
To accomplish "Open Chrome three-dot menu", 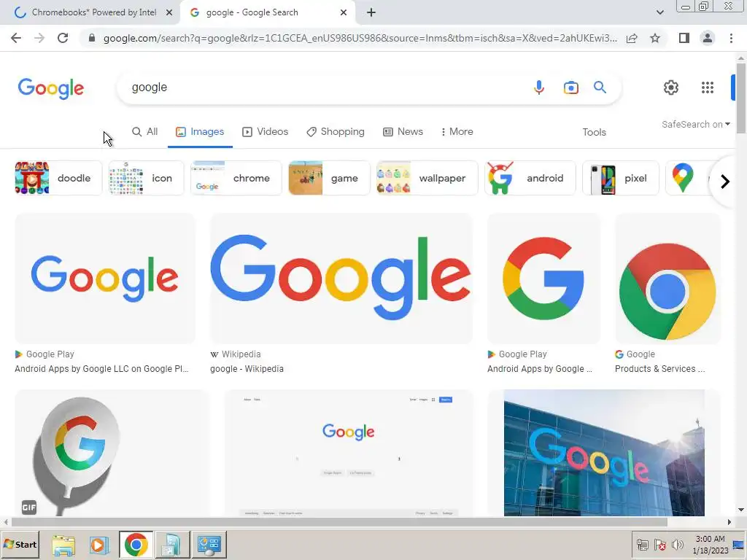I will pos(731,38).
